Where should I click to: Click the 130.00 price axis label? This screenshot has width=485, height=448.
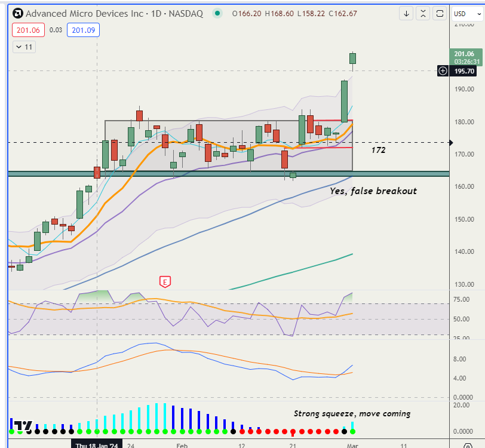coord(464,284)
